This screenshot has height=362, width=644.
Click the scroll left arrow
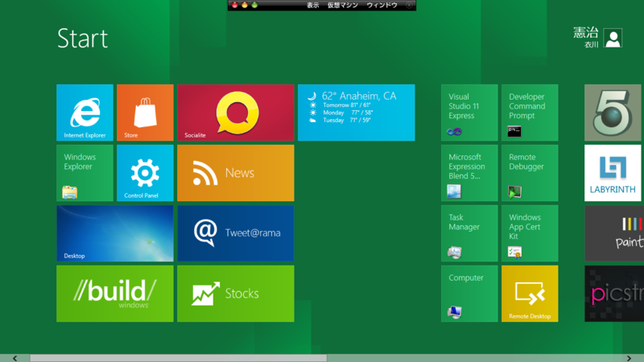pyautogui.click(x=14, y=358)
